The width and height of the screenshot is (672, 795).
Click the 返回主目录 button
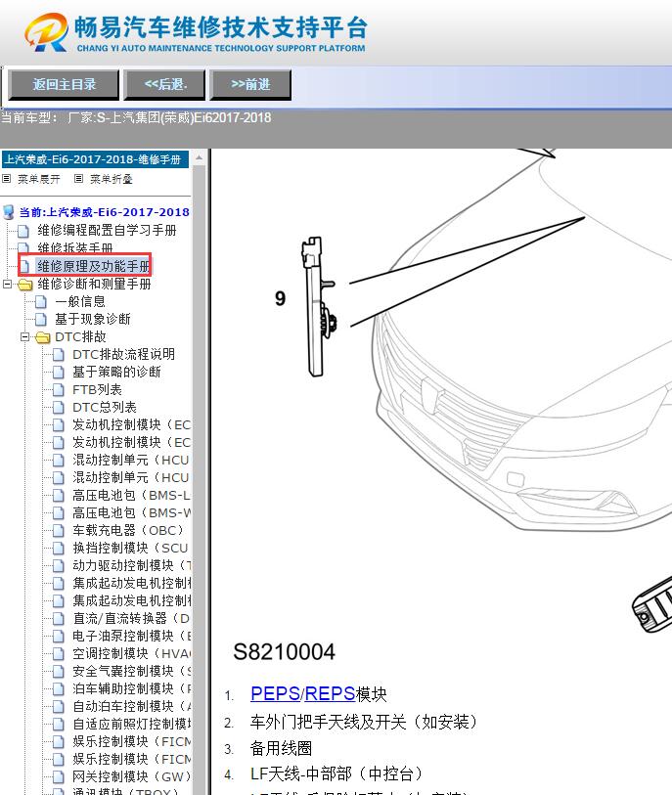click(x=64, y=84)
